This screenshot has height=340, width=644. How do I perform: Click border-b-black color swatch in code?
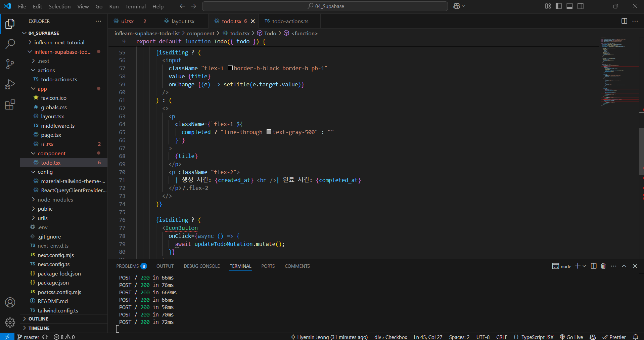click(x=230, y=68)
